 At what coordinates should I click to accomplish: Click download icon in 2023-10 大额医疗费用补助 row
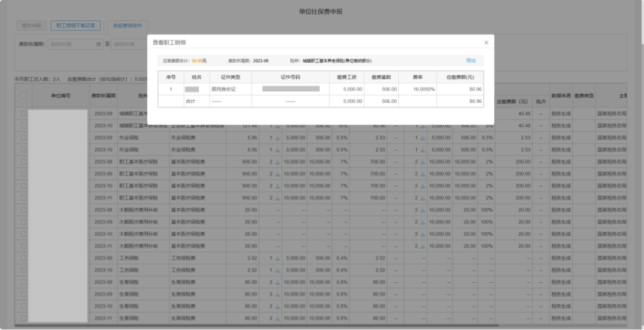point(423,234)
